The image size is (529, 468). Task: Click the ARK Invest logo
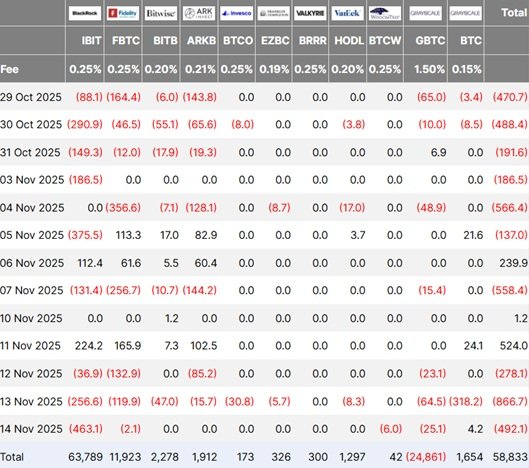click(199, 13)
